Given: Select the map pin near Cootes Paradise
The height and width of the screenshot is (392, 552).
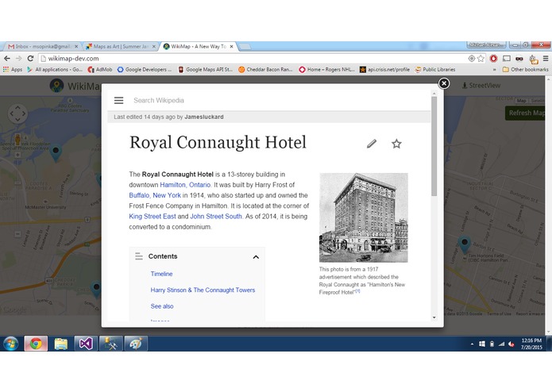Looking at the screenshot, I should (56, 153).
